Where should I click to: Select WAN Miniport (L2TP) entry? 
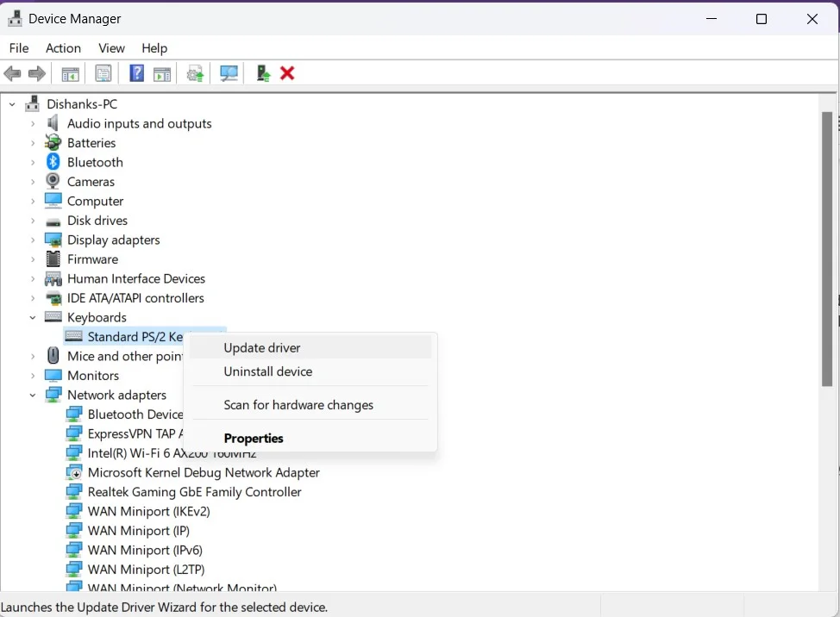146,570
